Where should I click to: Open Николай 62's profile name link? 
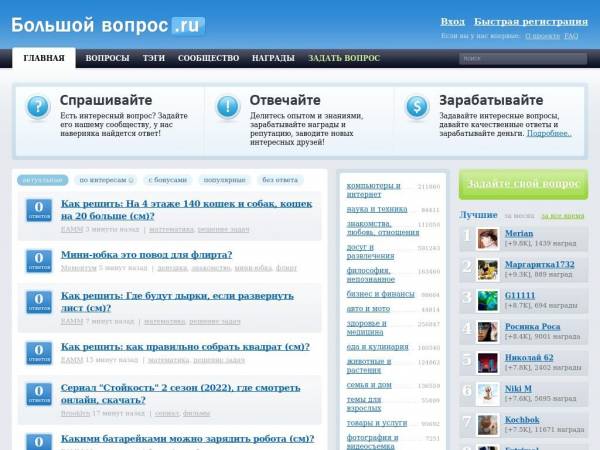[529, 357]
